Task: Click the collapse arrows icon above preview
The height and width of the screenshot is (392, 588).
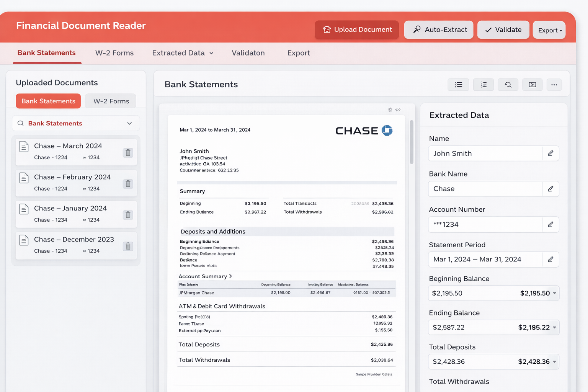Action: pyautogui.click(x=398, y=110)
